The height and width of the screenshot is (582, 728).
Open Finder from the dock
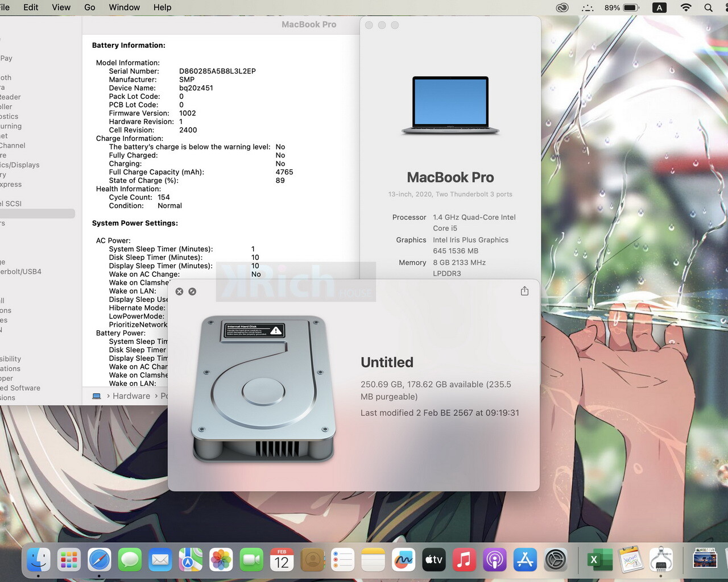click(38, 560)
